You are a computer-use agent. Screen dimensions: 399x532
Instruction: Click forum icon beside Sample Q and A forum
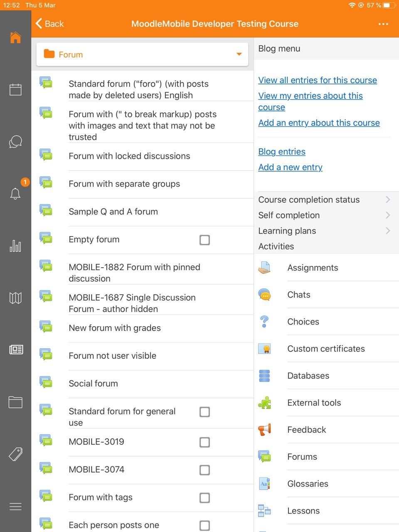(46, 210)
